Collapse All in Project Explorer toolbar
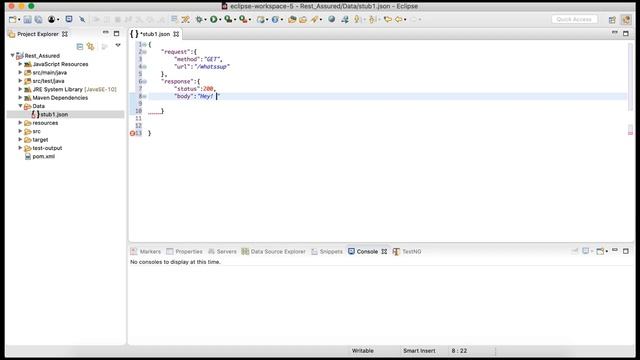Viewport: 640px width, 360px height. 80,47
